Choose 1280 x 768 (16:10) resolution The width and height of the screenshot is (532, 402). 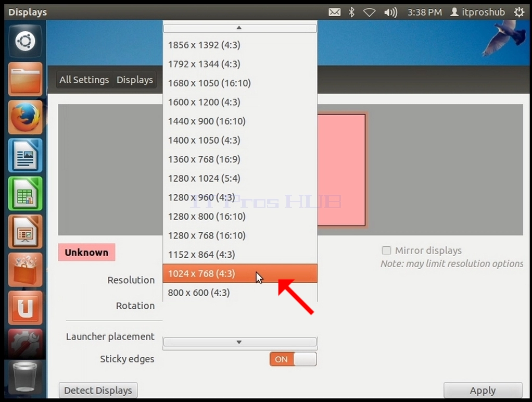pyautogui.click(x=240, y=235)
